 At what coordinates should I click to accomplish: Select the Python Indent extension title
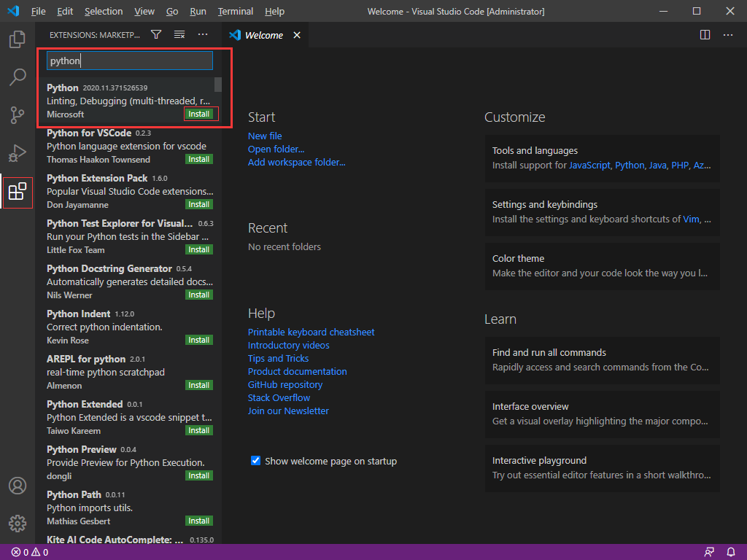tap(78, 314)
